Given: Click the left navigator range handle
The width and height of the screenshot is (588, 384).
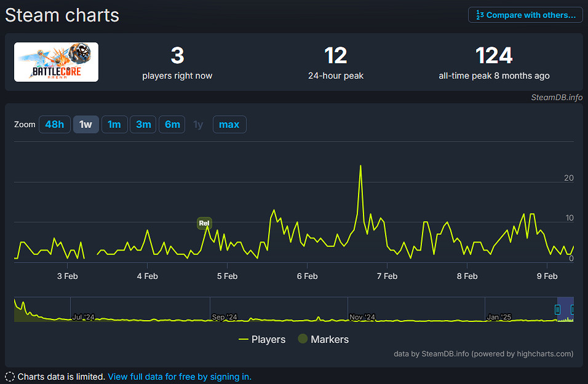Looking at the screenshot, I should coord(558,310).
